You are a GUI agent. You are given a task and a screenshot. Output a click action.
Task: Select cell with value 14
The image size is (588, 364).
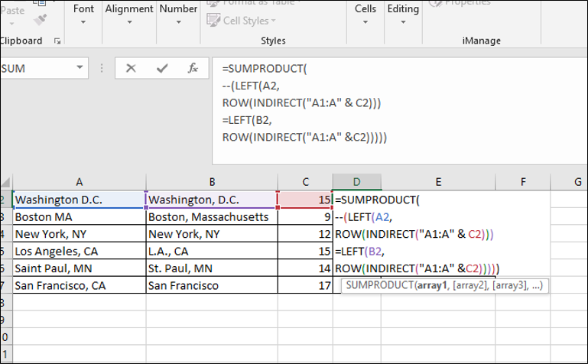(305, 268)
